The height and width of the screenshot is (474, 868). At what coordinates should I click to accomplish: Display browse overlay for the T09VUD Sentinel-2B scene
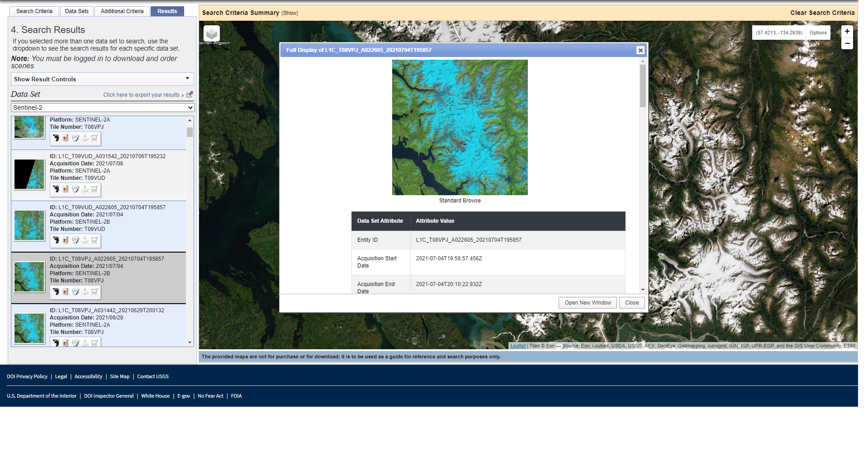point(65,240)
